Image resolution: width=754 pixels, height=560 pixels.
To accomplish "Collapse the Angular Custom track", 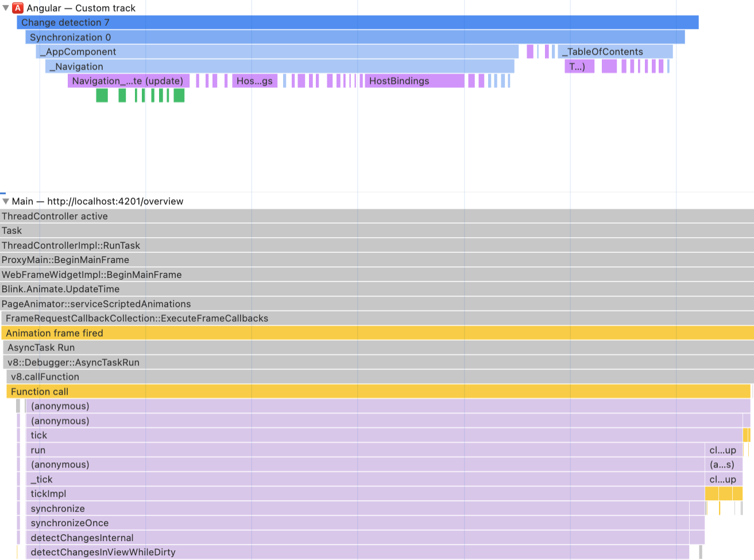I will (x=6, y=8).
